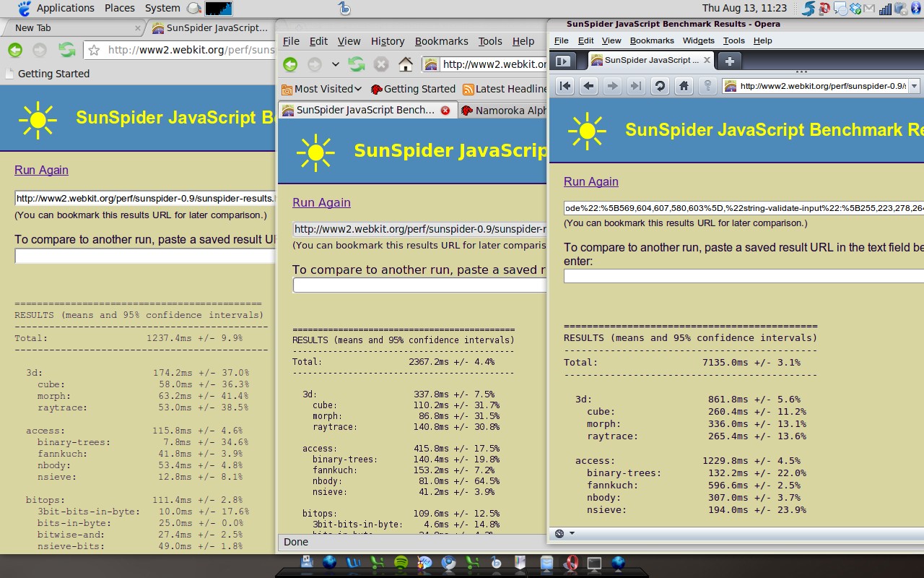The height and width of the screenshot is (578, 924).
Task: Reload the page in Opera
Action: point(660,86)
